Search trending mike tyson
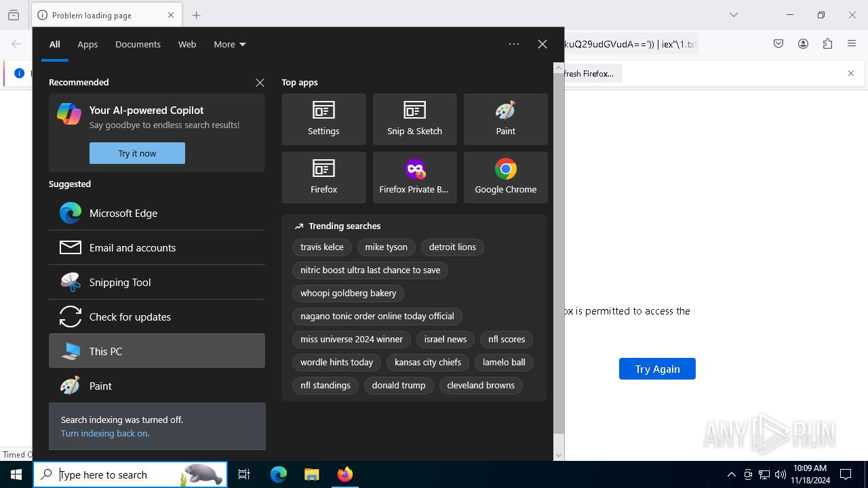 pyautogui.click(x=387, y=247)
